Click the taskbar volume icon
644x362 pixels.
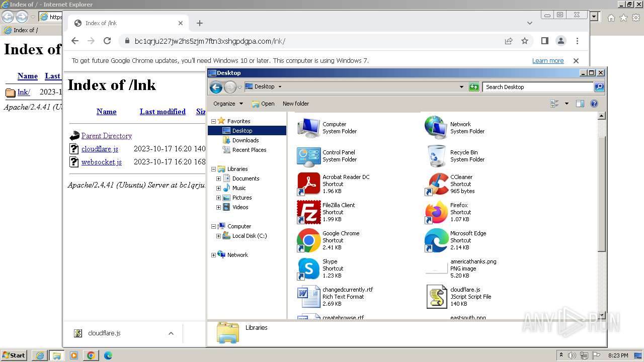572,355
